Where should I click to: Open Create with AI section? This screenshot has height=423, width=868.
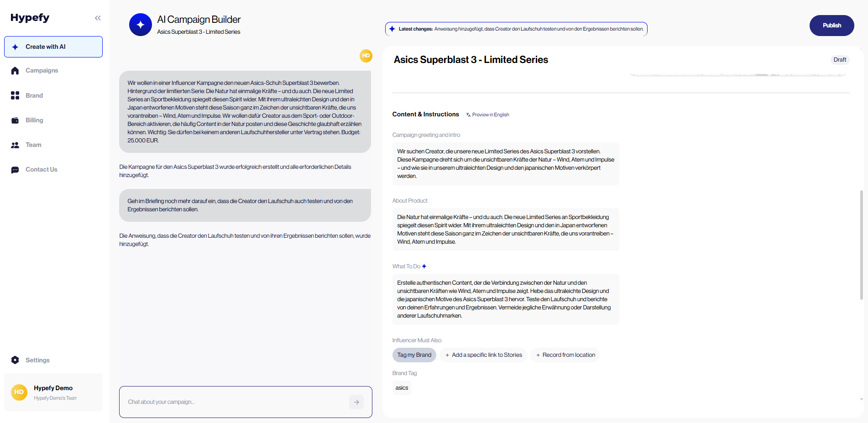(x=53, y=47)
